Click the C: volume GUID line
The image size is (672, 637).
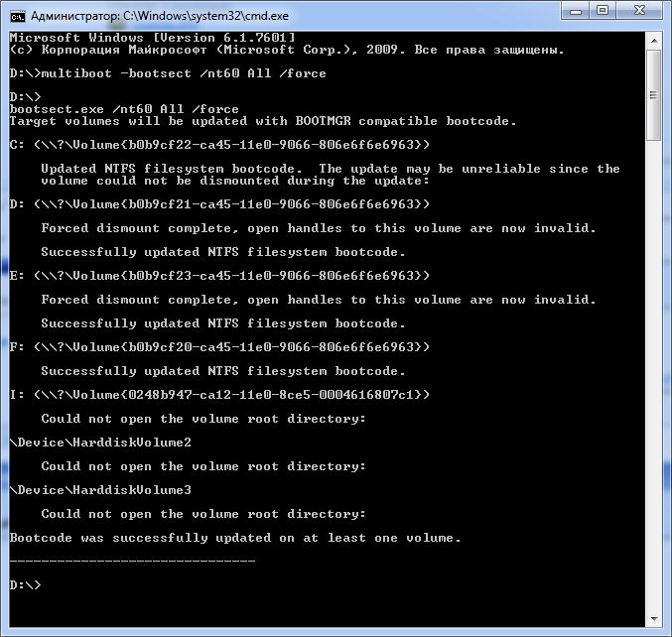219,145
